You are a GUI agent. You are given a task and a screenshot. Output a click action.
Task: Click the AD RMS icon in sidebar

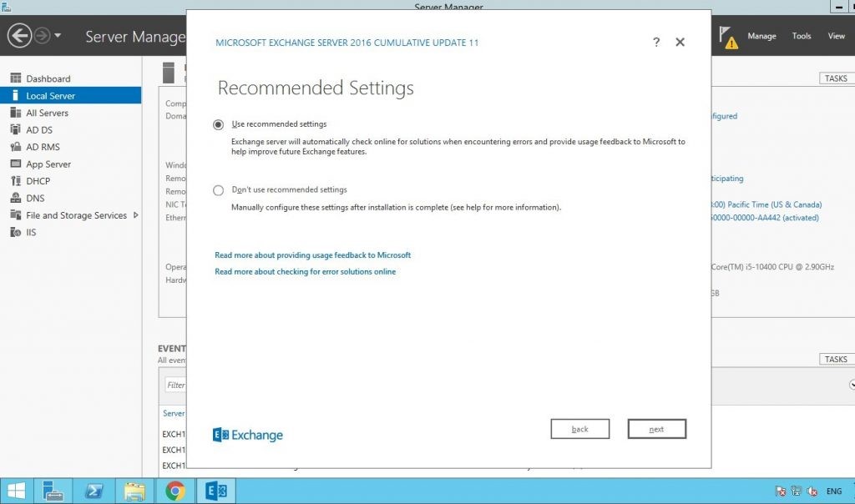click(x=16, y=147)
